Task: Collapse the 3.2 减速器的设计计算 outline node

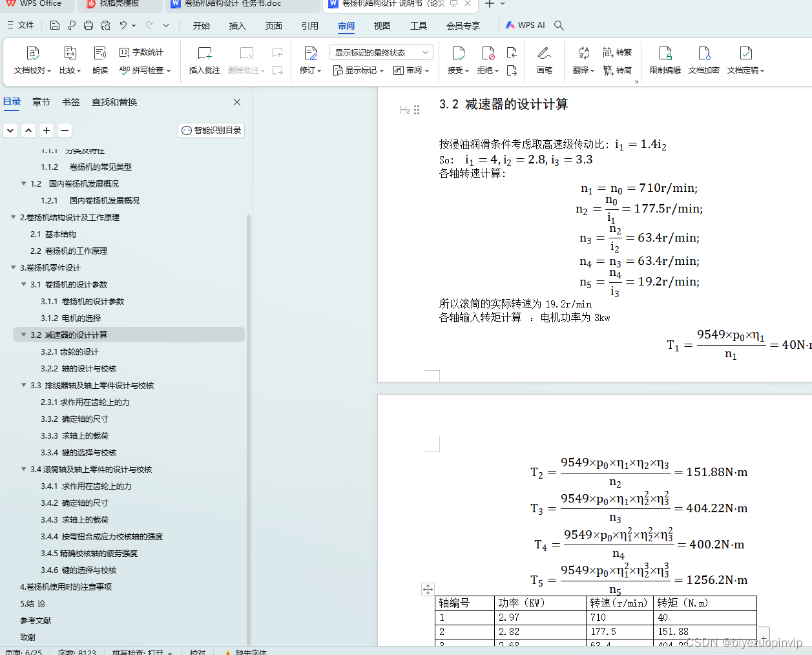Action: (24, 335)
